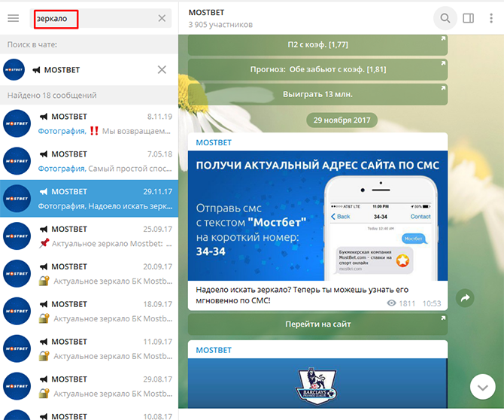This screenshot has width=504, height=420.
Task: Open search result dated 8.11.19
Action: 89,123
